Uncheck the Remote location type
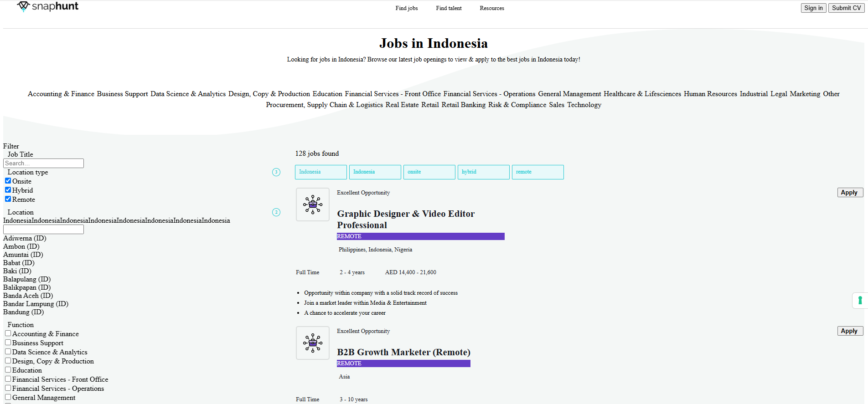 [8, 199]
